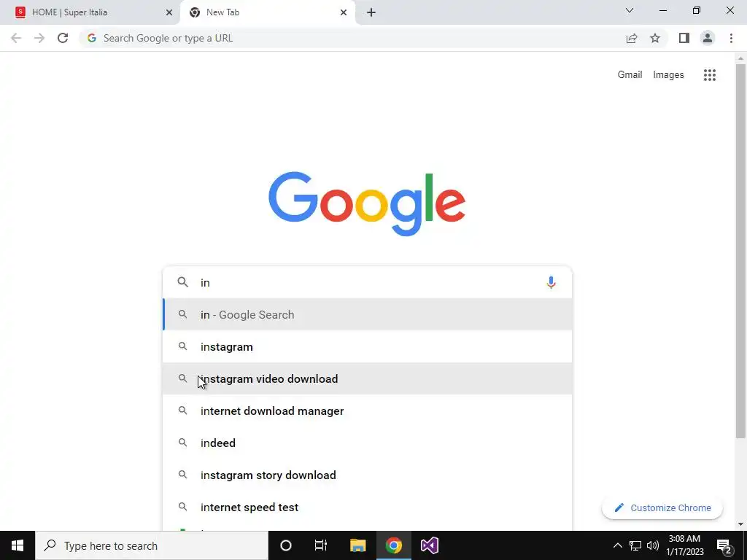Reload the page with the refresh icon
This screenshot has width=747, height=560.
[x=63, y=38]
